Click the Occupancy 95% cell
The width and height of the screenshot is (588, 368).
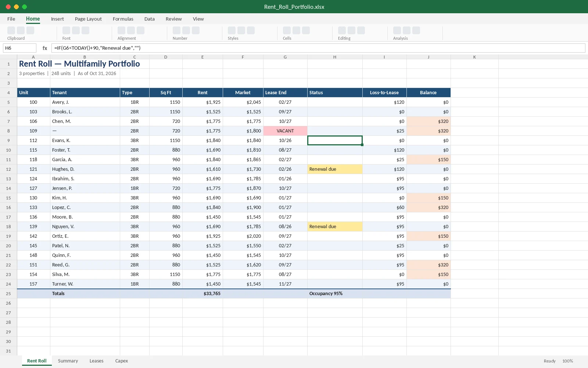coord(335,294)
